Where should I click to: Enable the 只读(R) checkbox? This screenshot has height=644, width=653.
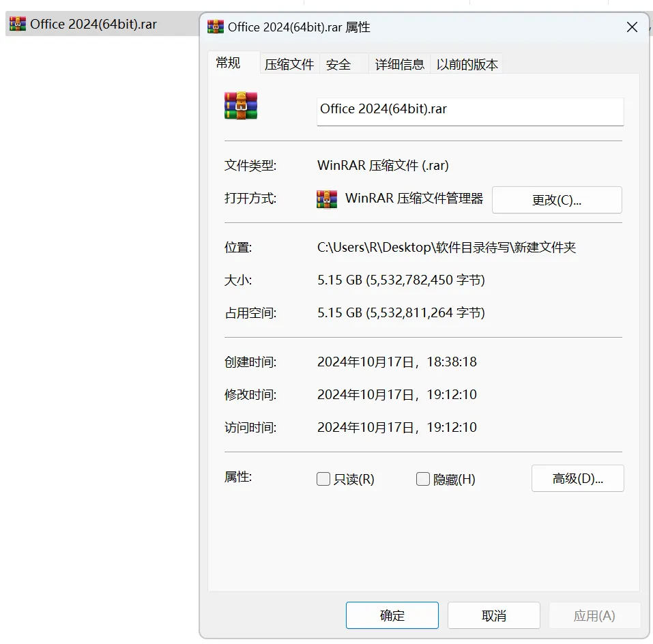point(323,479)
